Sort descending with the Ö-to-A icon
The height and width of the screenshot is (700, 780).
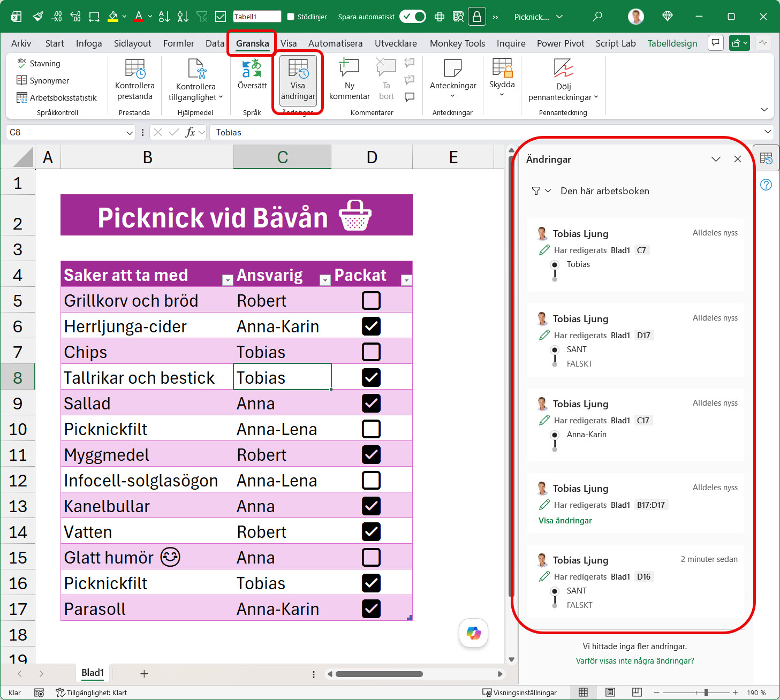pyautogui.click(x=183, y=17)
